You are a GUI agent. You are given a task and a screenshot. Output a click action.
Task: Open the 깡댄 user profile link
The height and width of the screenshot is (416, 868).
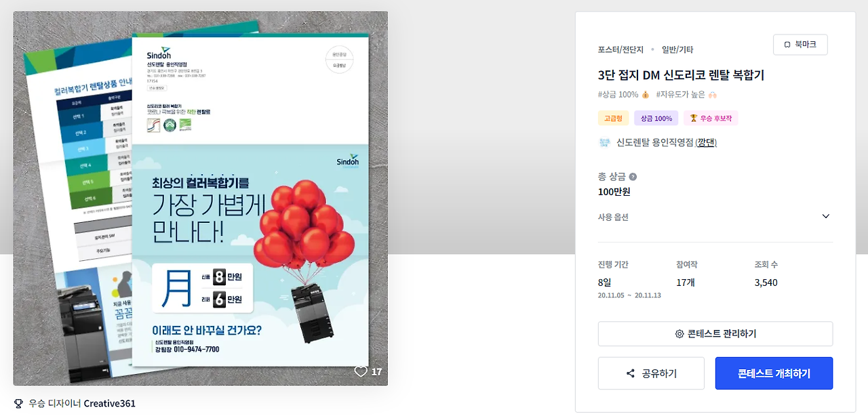(x=706, y=142)
